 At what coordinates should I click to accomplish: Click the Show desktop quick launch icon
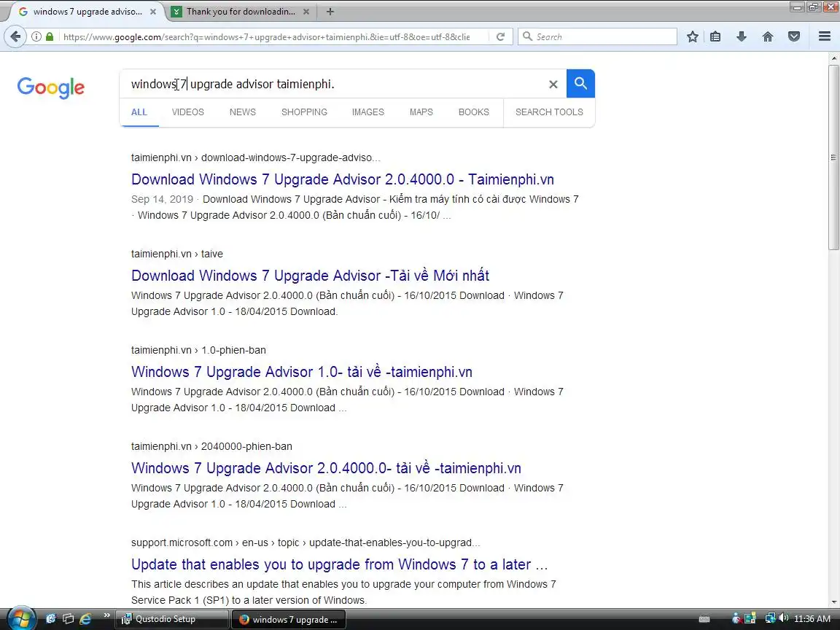pyautogui.click(x=51, y=619)
